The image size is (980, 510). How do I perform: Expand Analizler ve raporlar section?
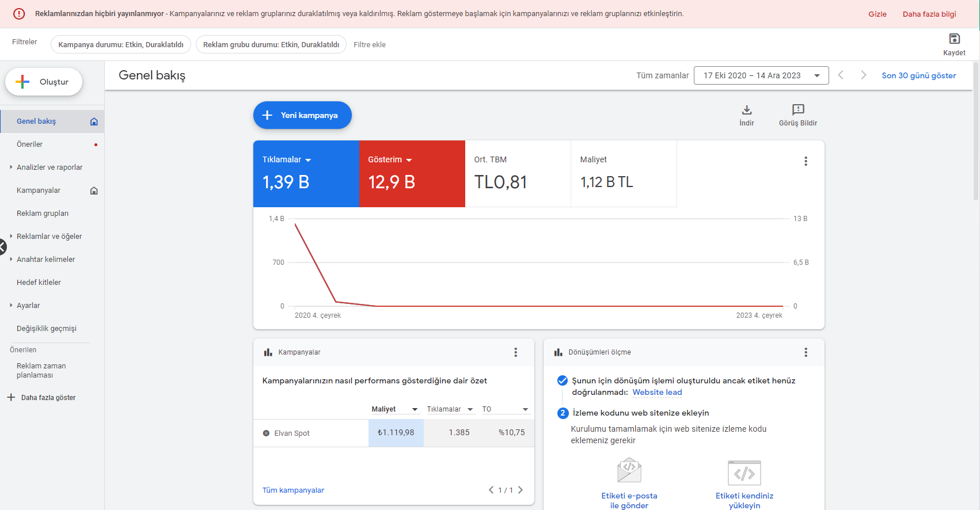point(11,168)
